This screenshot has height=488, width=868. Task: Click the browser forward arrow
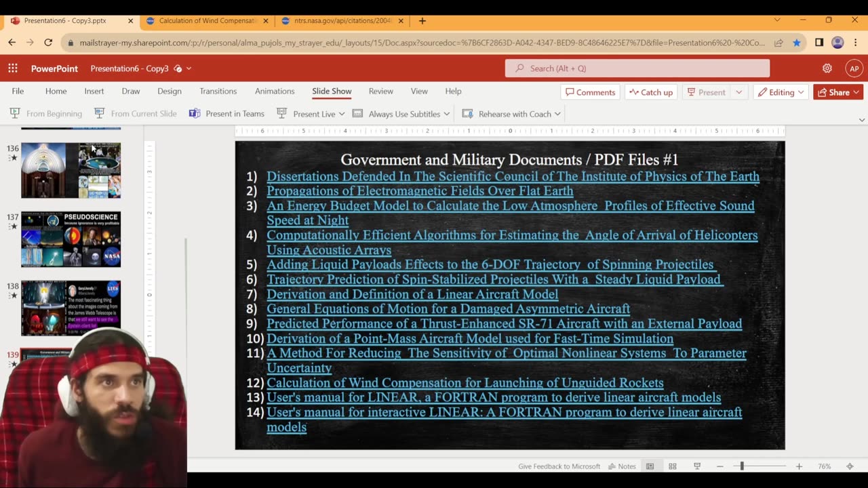click(x=30, y=42)
